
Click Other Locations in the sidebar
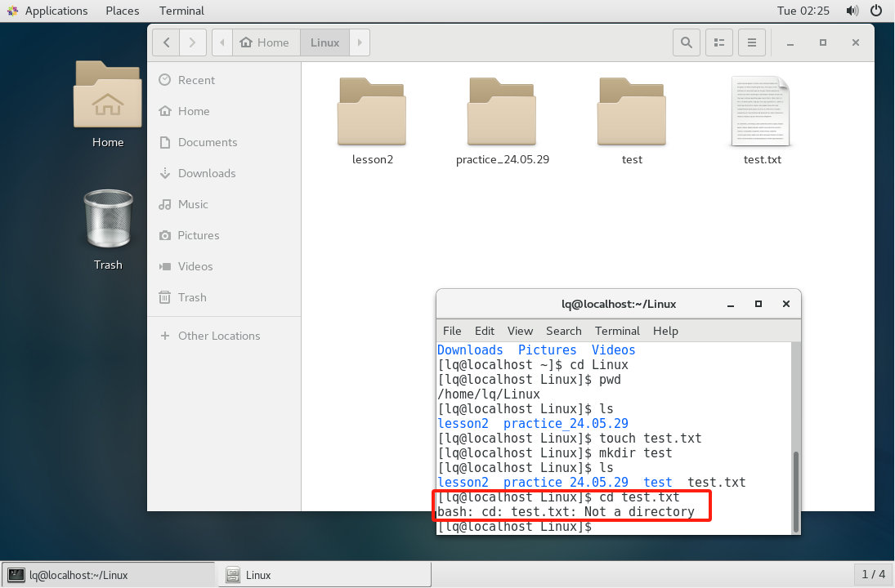[224, 336]
